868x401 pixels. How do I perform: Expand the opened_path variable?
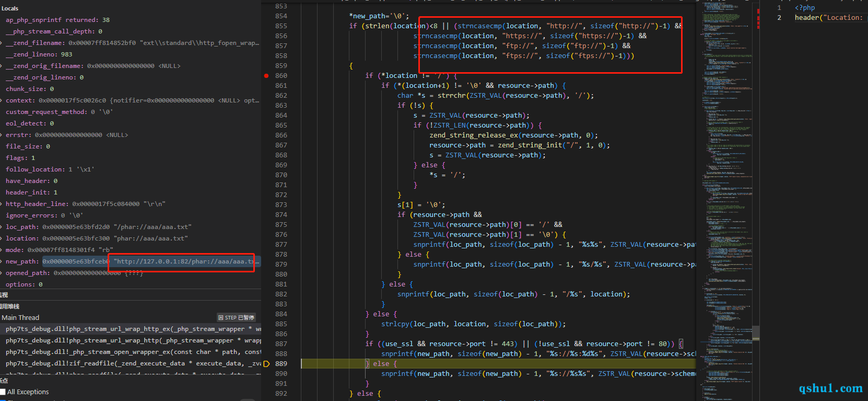(2, 273)
